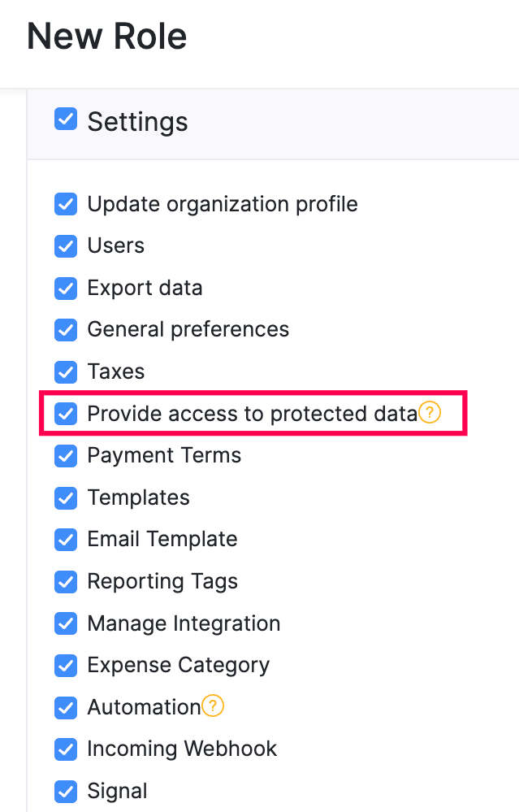Toggle the Incoming Webhook checkbox
Image resolution: width=519 pixels, height=812 pixels.
[65, 749]
